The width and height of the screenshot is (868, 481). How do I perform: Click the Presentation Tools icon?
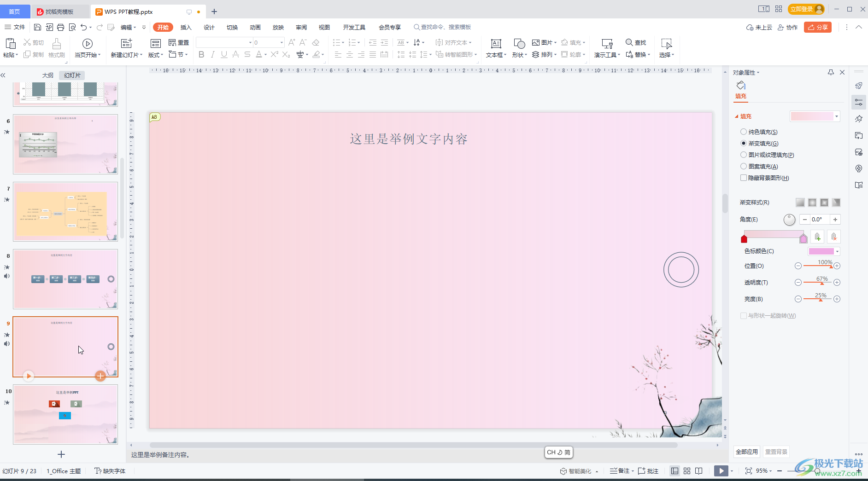pos(607,43)
